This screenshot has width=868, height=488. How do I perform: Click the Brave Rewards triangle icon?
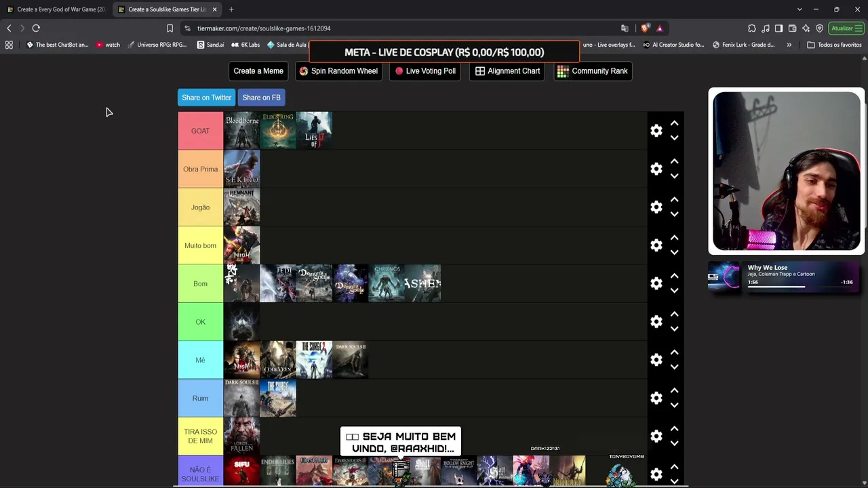(659, 28)
